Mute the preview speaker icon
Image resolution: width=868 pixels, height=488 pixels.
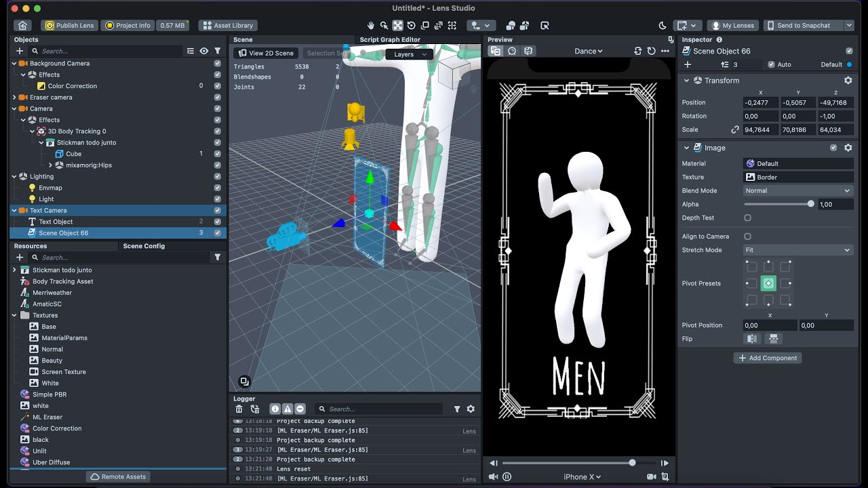pyautogui.click(x=494, y=476)
